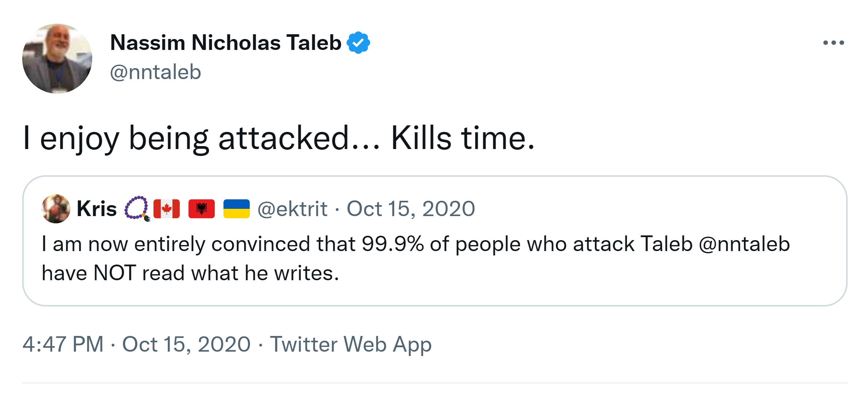Click the Canada flag emoji
868x395 pixels.
[x=167, y=209]
